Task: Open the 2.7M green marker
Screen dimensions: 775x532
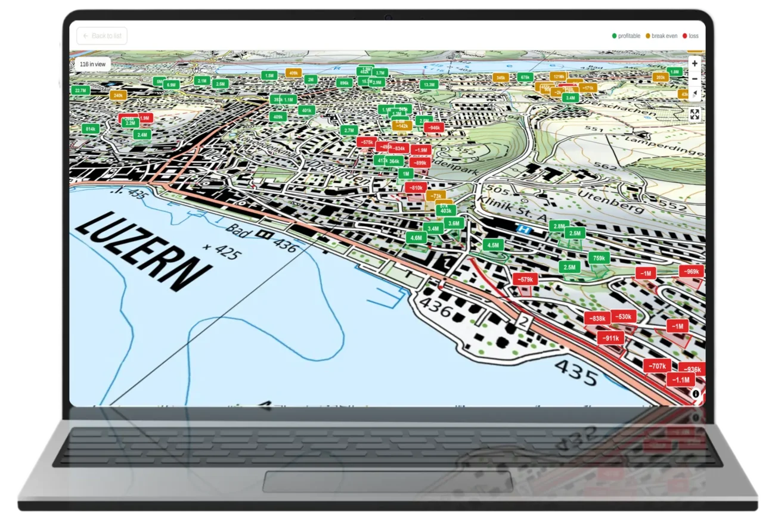Action: (x=349, y=130)
